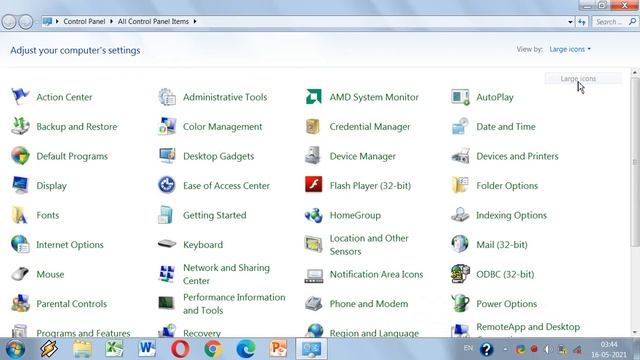Open the Devices and Printers icon

[460, 156]
